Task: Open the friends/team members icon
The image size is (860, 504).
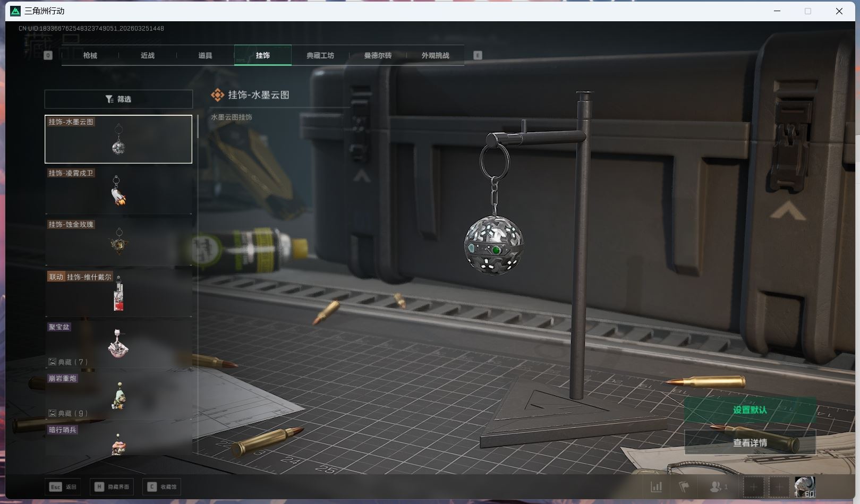Action: coord(718,486)
